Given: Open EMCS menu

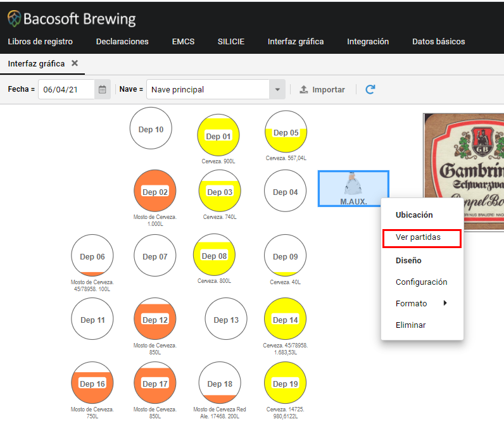Looking at the screenshot, I should (x=183, y=42).
